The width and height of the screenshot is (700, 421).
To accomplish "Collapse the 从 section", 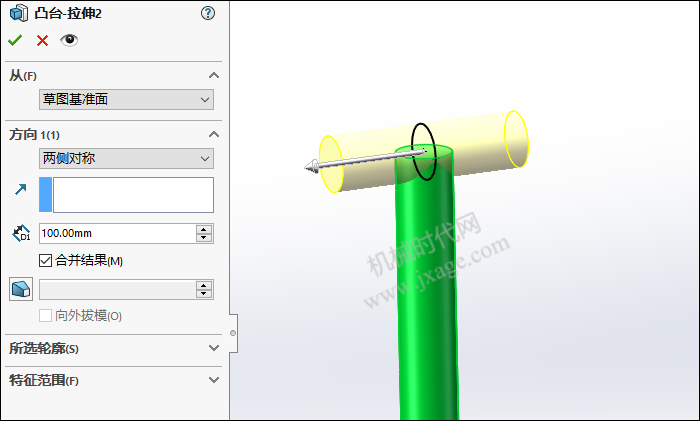I will pos(214,75).
